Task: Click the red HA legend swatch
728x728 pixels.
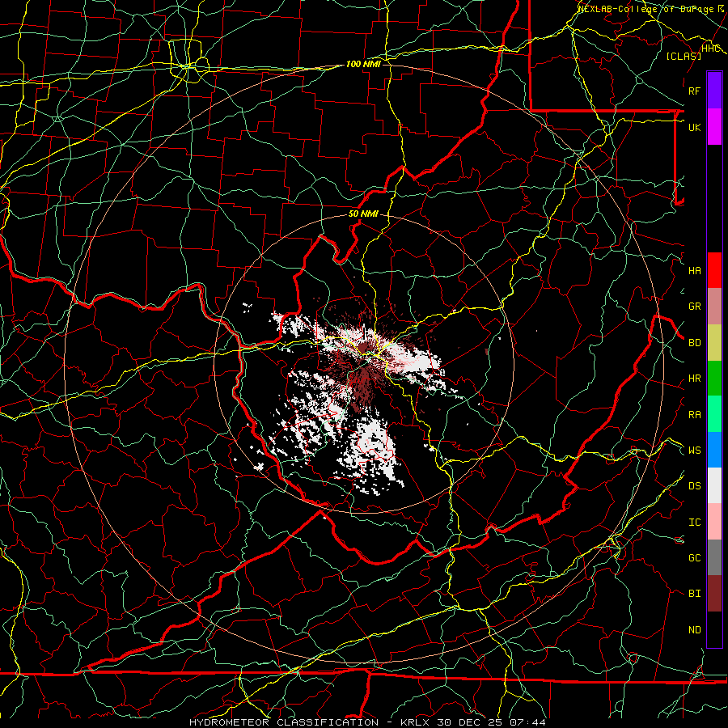Action: click(714, 270)
